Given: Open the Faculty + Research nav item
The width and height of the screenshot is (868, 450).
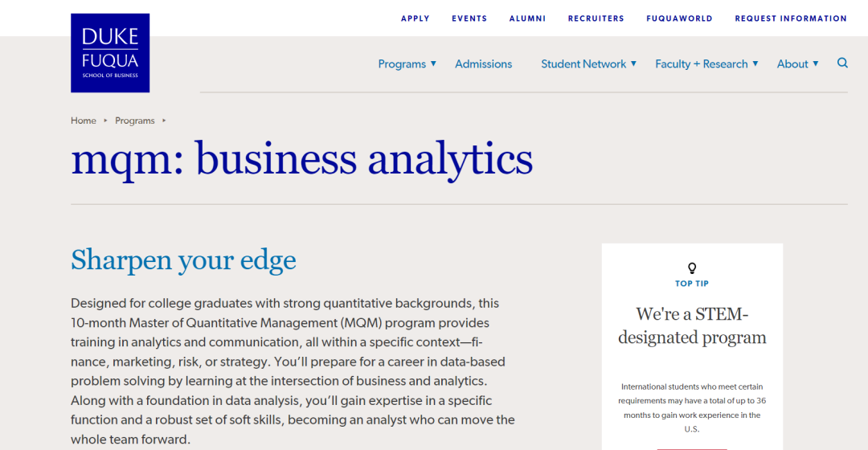Looking at the screenshot, I should 702,64.
